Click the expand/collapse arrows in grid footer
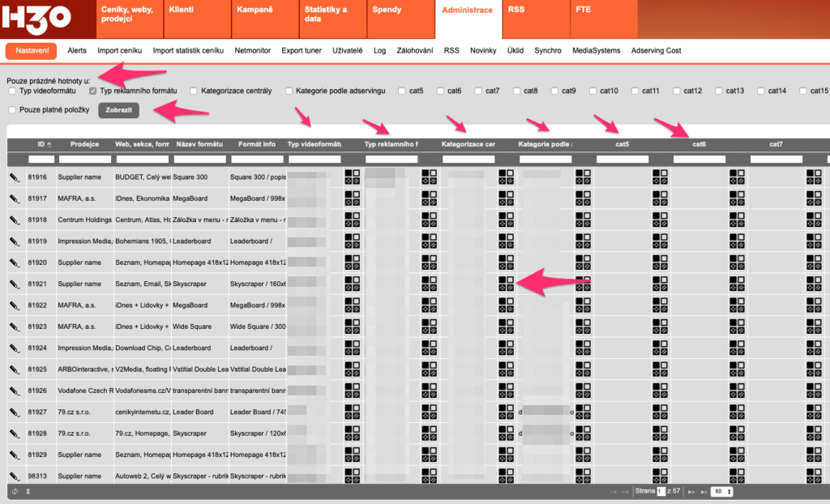The height and width of the screenshot is (504, 830). pyautogui.click(x=28, y=492)
